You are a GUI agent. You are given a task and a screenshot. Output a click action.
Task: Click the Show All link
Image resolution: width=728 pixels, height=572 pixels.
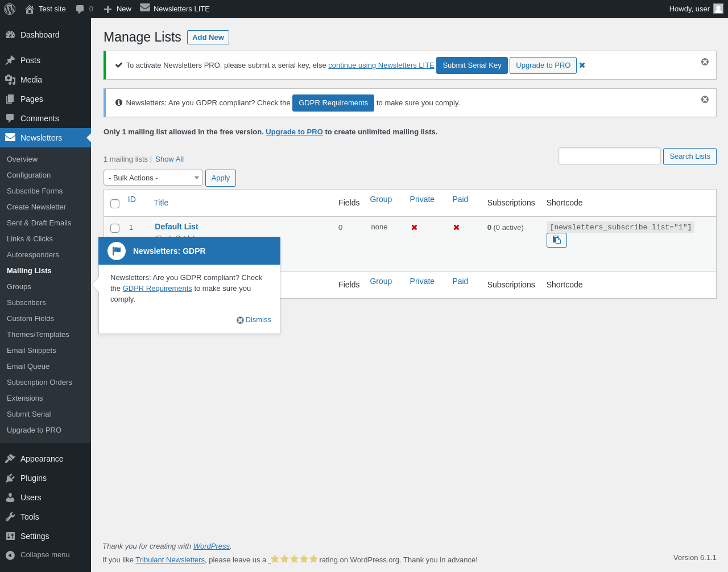169,159
